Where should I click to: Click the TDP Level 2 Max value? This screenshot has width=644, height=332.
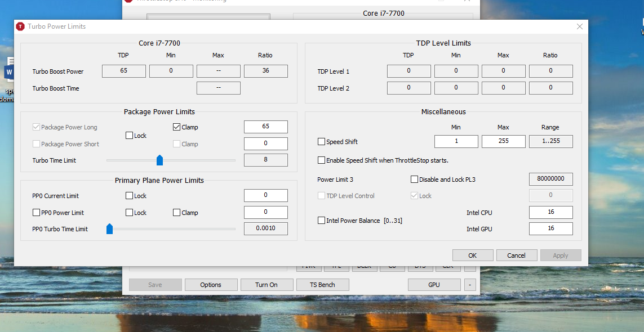point(504,88)
